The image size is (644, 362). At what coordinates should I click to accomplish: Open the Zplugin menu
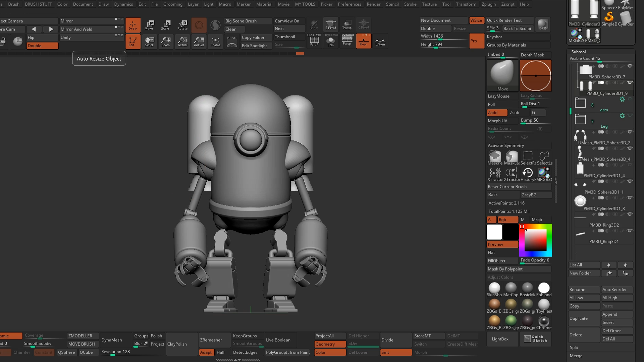pyautogui.click(x=488, y=4)
